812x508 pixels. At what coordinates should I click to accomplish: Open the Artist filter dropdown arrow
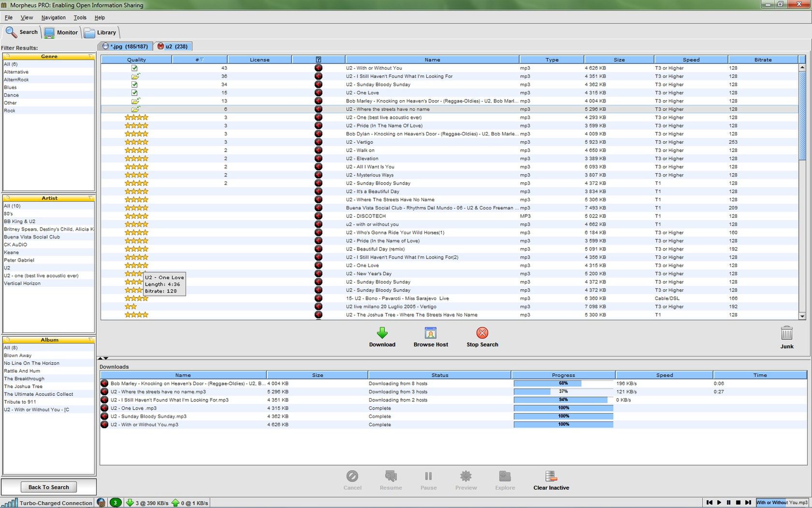click(x=90, y=198)
